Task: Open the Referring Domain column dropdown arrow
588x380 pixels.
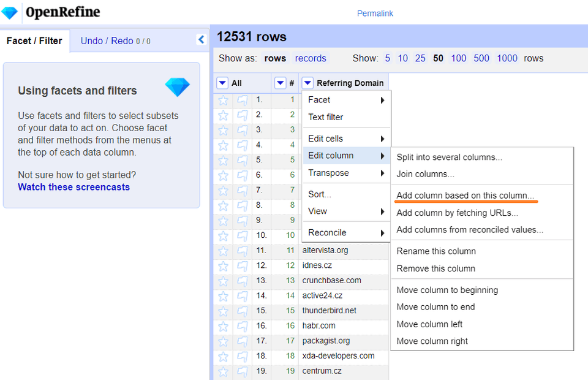Action: (307, 83)
